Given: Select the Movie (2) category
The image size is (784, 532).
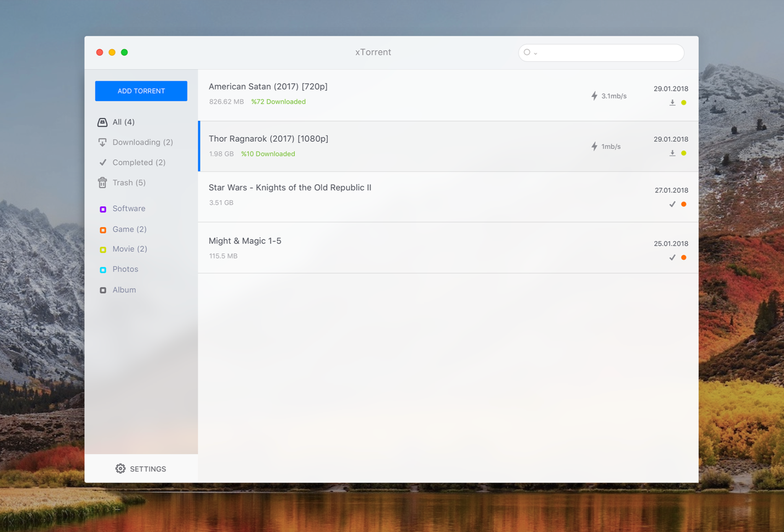Looking at the screenshot, I should click(x=130, y=249).
